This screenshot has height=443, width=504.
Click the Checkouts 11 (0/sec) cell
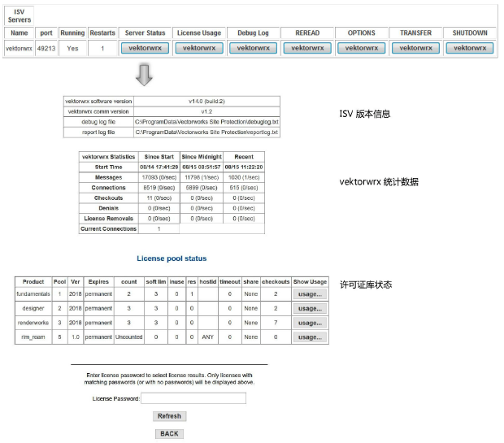[159, 198]
